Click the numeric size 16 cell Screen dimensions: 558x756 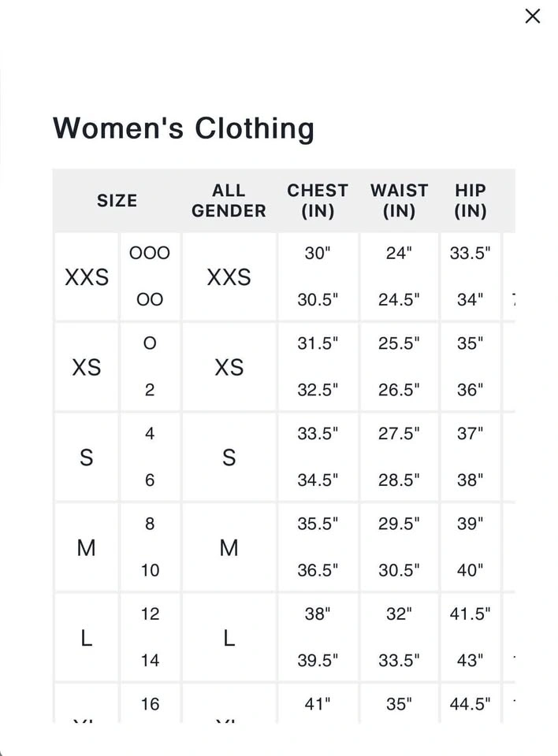click(150, 704)
